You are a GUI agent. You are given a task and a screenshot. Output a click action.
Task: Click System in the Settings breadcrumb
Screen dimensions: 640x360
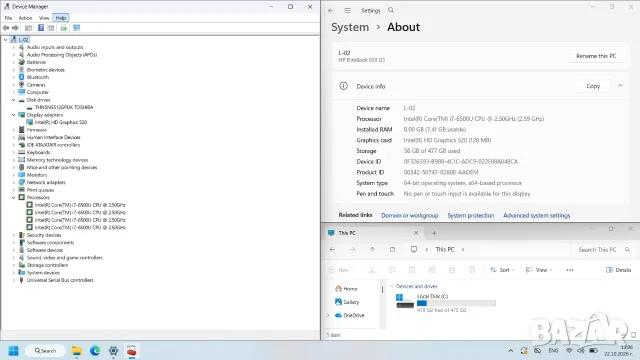point(350,27)
